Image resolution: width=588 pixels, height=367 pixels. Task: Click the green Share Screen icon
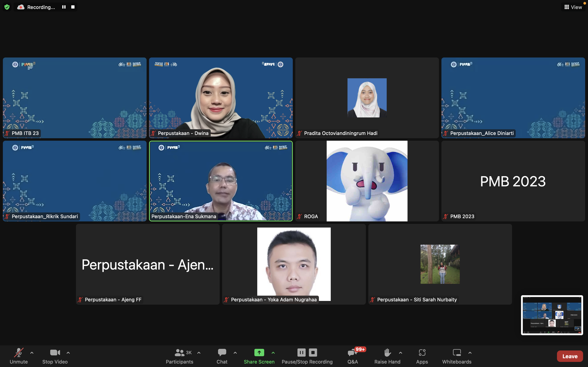[259, 352]
